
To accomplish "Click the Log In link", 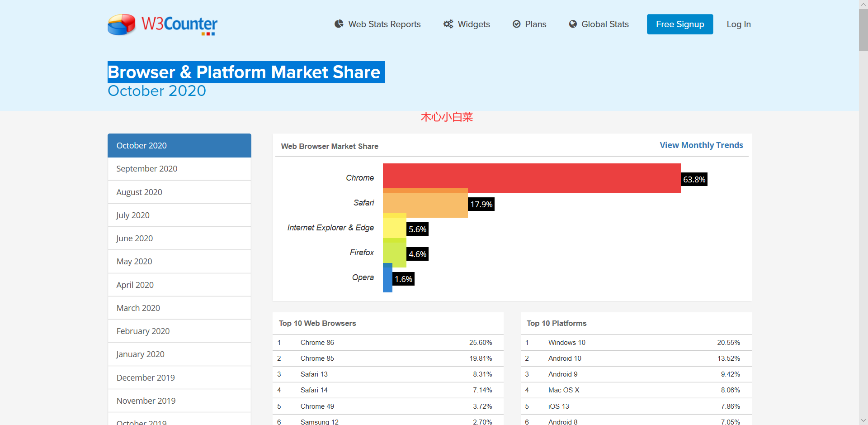I will (x=739, y=24).
